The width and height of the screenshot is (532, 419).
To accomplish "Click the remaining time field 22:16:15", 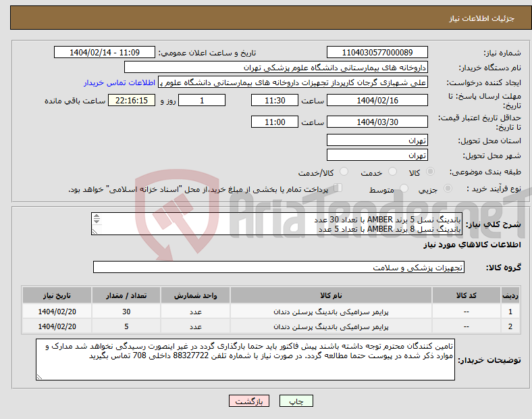I will 132,100.
